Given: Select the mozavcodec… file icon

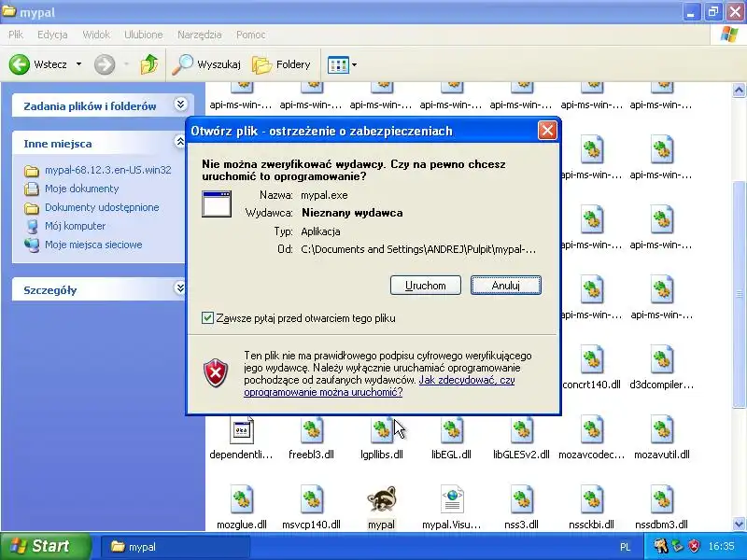Looking at the screenshot, I should (591, 430).
